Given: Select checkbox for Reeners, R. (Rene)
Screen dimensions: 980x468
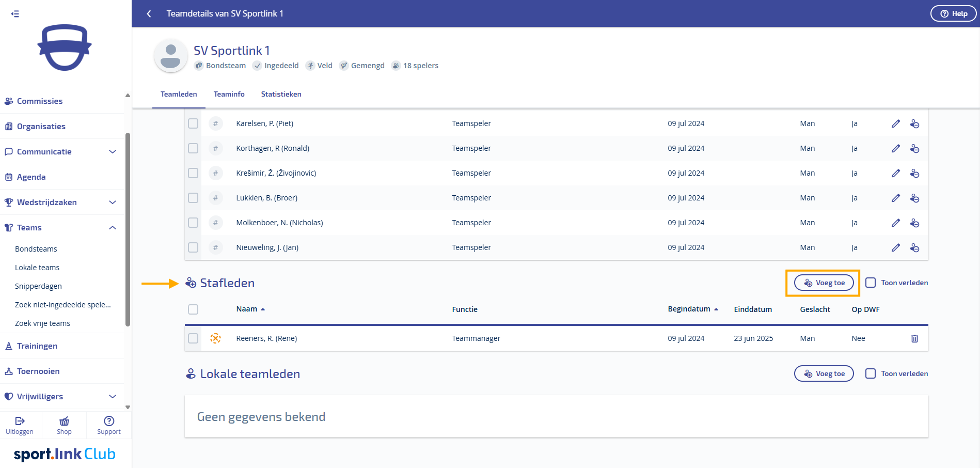Looking at the screenshot, I should (193, 338).
